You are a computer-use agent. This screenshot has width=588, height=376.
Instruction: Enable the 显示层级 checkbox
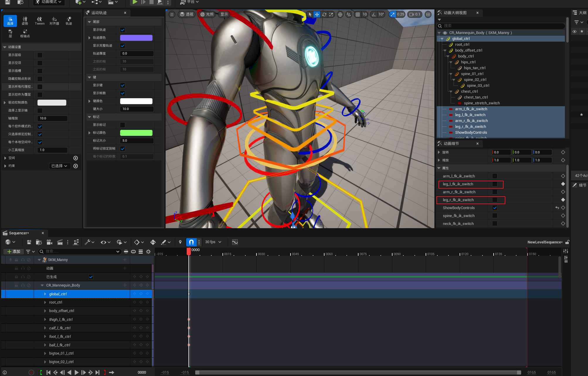(x=40, y=55)
